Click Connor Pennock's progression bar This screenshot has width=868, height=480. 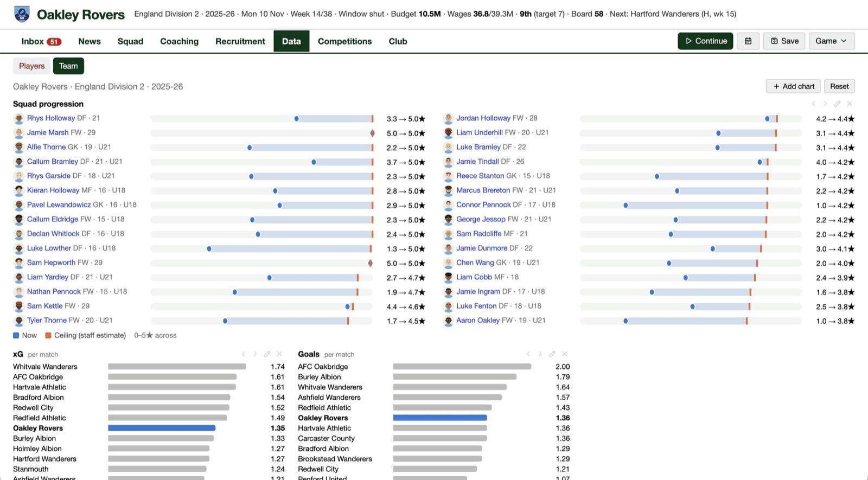pyautogui.click(x=691, y=206)
